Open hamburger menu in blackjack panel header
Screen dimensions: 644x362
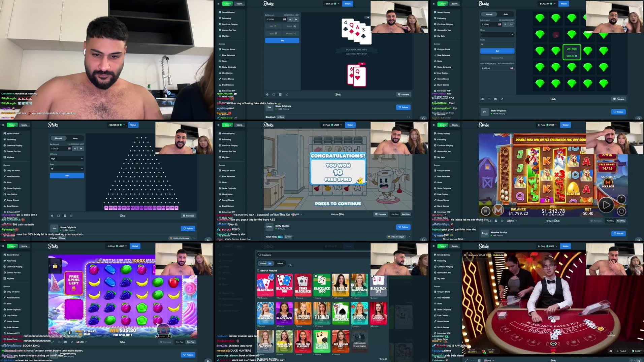[218, 4]
